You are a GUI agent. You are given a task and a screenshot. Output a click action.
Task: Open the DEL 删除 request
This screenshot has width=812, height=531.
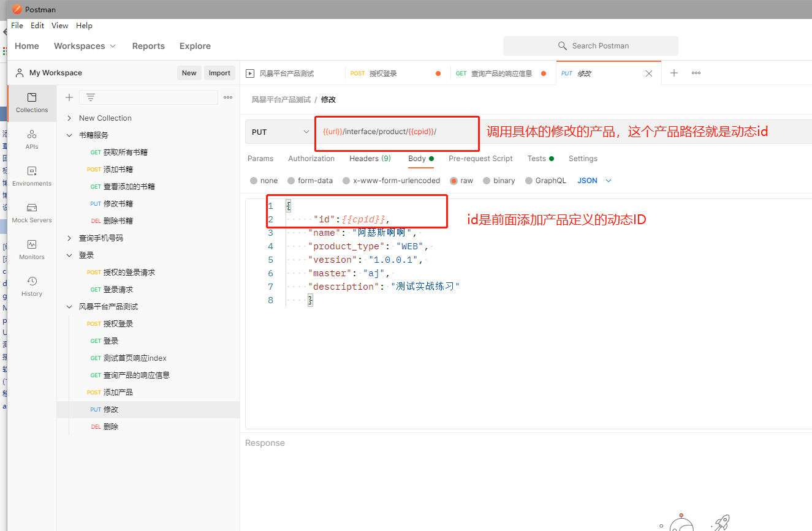(148, 427)
